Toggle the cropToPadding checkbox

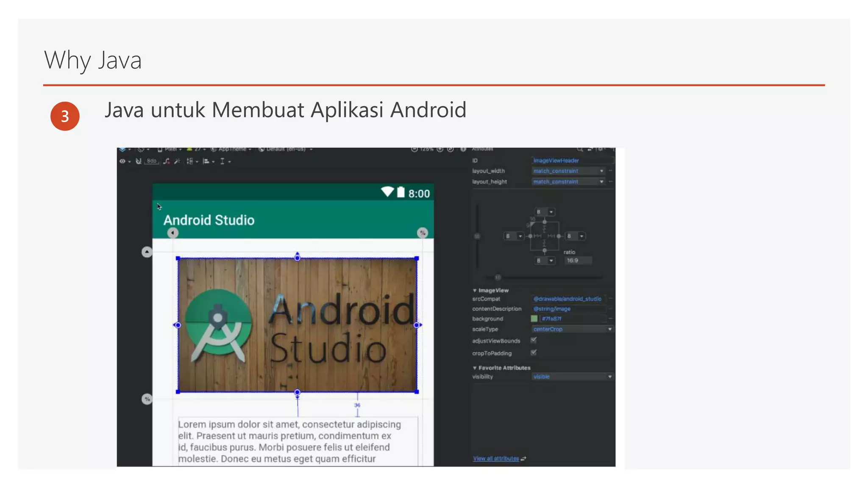point(534,352)
